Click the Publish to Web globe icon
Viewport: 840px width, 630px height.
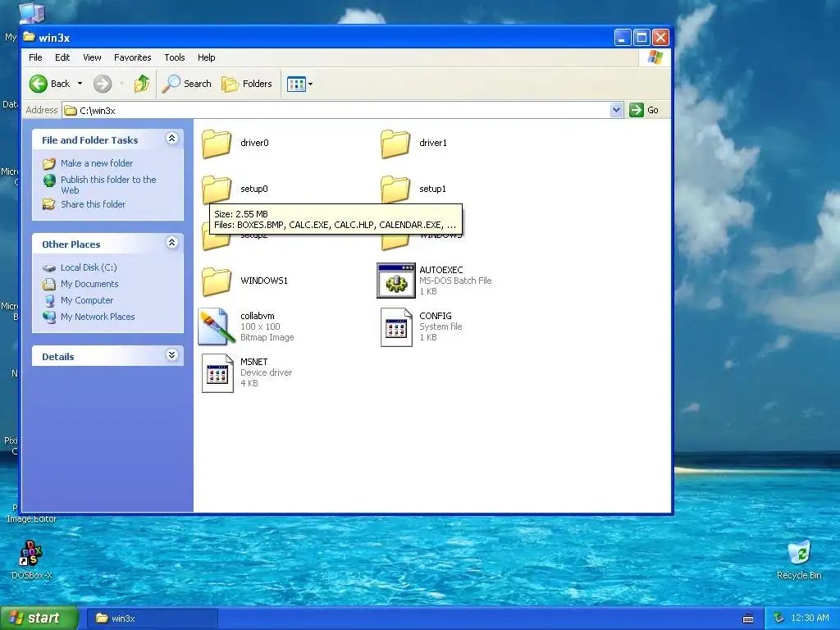pos(49,180)
